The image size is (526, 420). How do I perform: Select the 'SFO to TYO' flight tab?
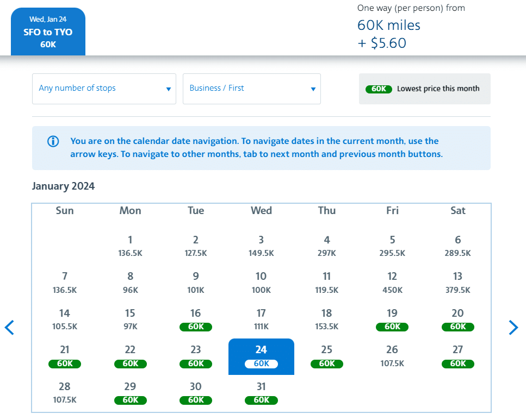point(48,32)
